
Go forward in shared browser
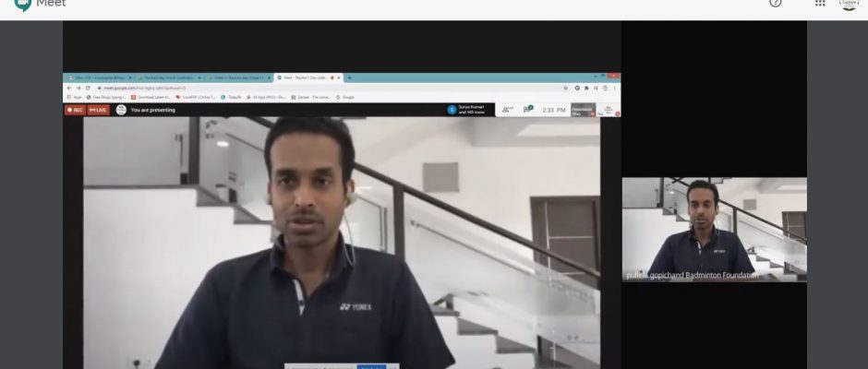tap(78, 88)
